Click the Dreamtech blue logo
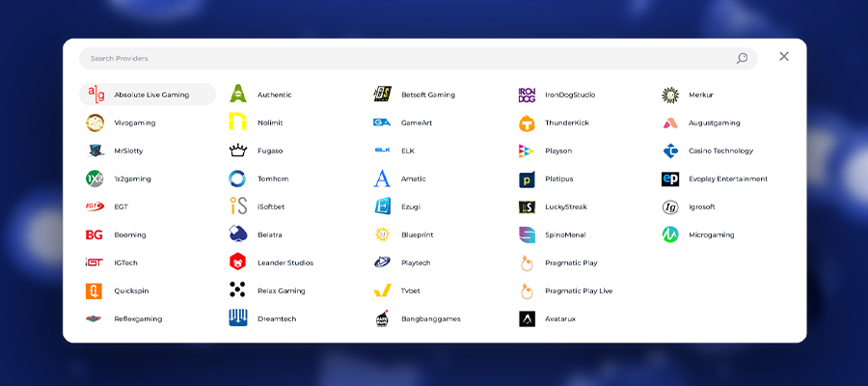The height and width of the screenshot is (386, 868). pos(238,318)
